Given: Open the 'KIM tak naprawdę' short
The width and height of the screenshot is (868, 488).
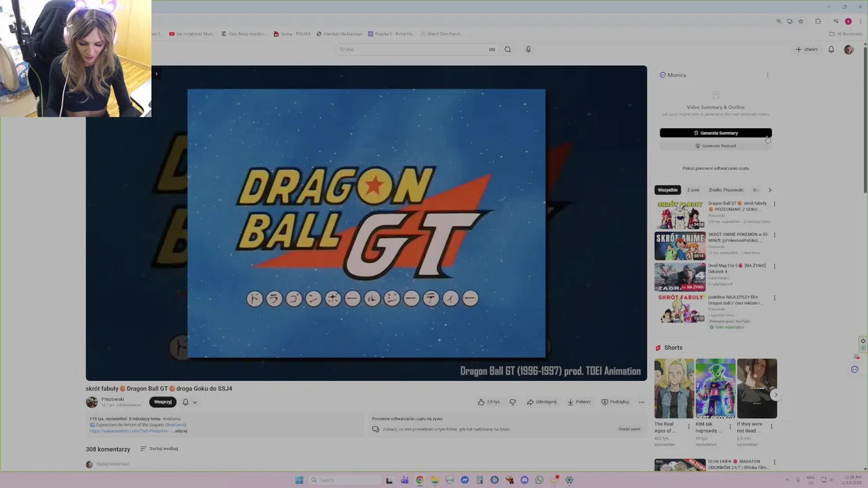Looking at the screenshot, I should pyautogui.click(x=715, y=388).
